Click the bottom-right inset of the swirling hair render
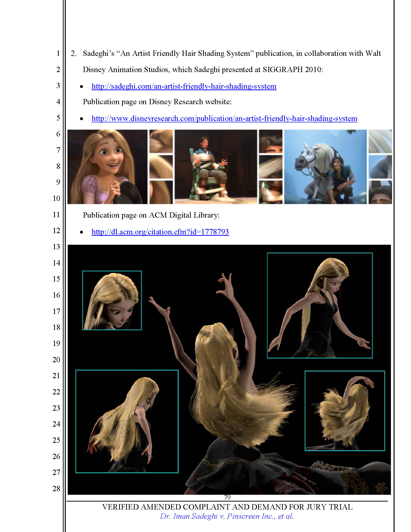Image resolution: width=411 pixels, height=532 pixels. (x=345, y=411)
